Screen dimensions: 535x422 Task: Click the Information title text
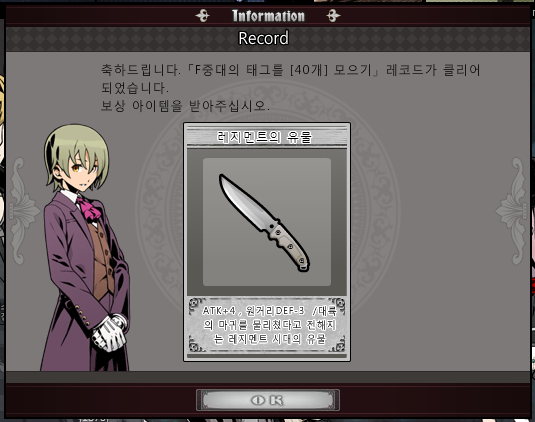268,16
